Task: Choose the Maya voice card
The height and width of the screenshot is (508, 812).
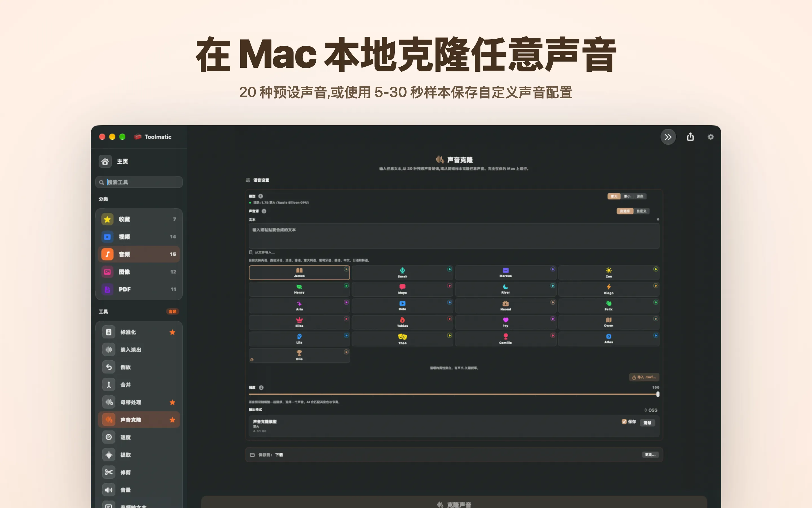Action: click(x=402, y=289)
